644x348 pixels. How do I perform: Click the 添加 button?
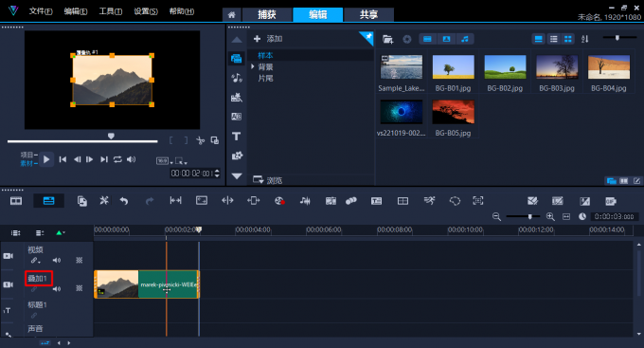(268, 39)
